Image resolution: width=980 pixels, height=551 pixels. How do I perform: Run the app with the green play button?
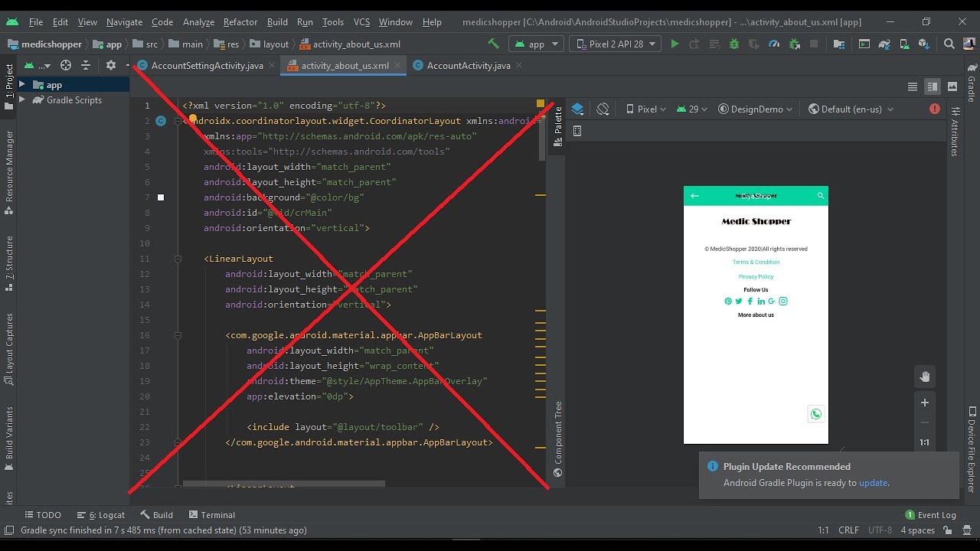coord(675,44)
